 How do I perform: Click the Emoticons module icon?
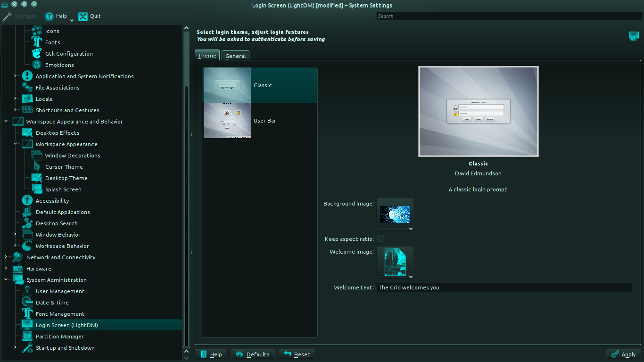[37, 65]
